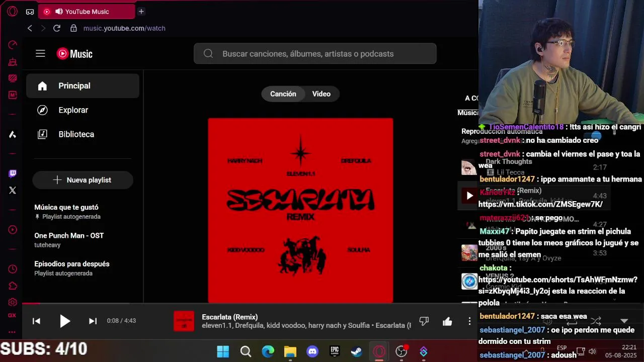Focus the Buscar canciones search field

315,54
